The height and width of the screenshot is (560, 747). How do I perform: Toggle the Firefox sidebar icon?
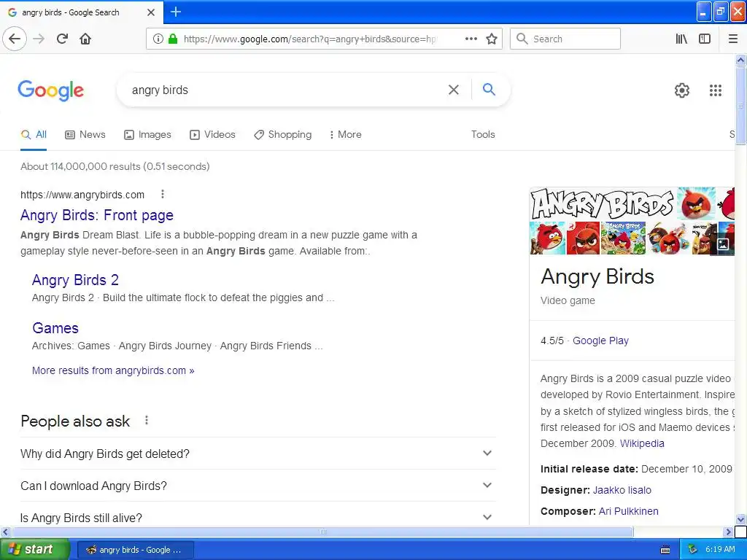(705, 39)
